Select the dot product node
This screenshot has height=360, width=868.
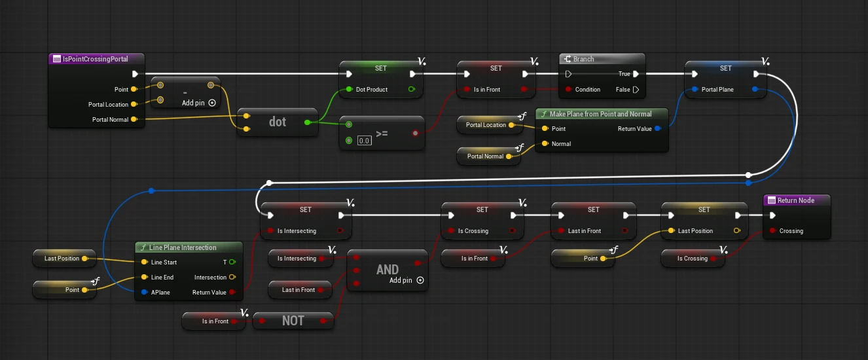pyautogui.click(x=278, y=122)
